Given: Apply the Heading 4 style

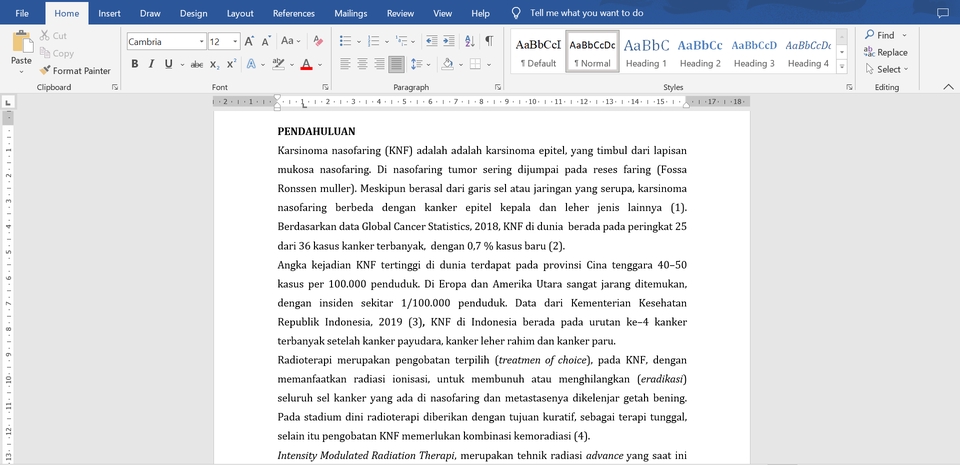Looking at the screenshot, I should tap(808, 51).
